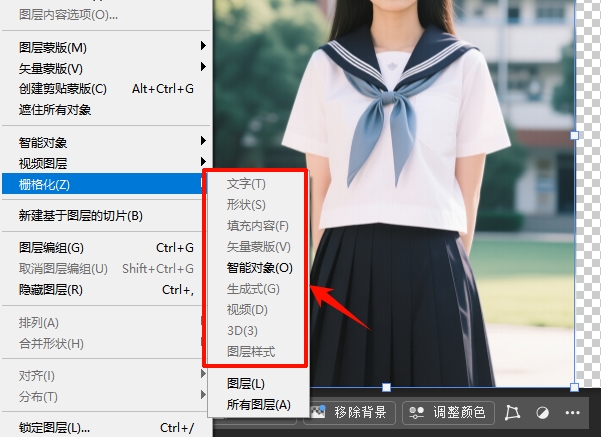
Task: Click the 分布(T) menu entry
Action: pos(106,397)
